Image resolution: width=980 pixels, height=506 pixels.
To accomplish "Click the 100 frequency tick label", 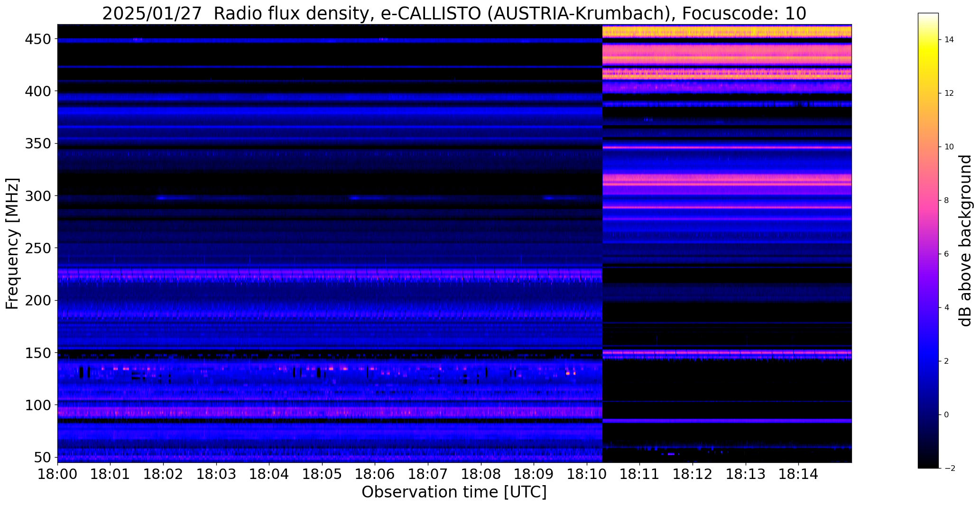I will tap(37, 405).
